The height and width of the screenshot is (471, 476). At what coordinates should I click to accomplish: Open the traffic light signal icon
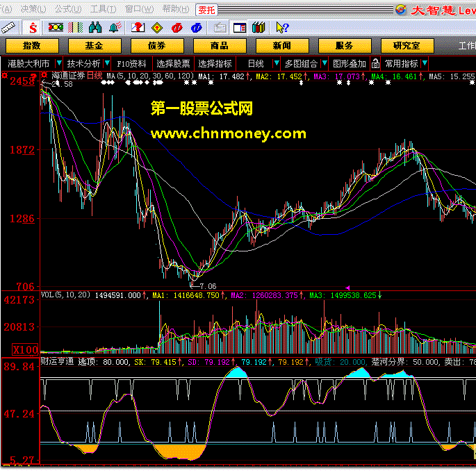(56, 28)
